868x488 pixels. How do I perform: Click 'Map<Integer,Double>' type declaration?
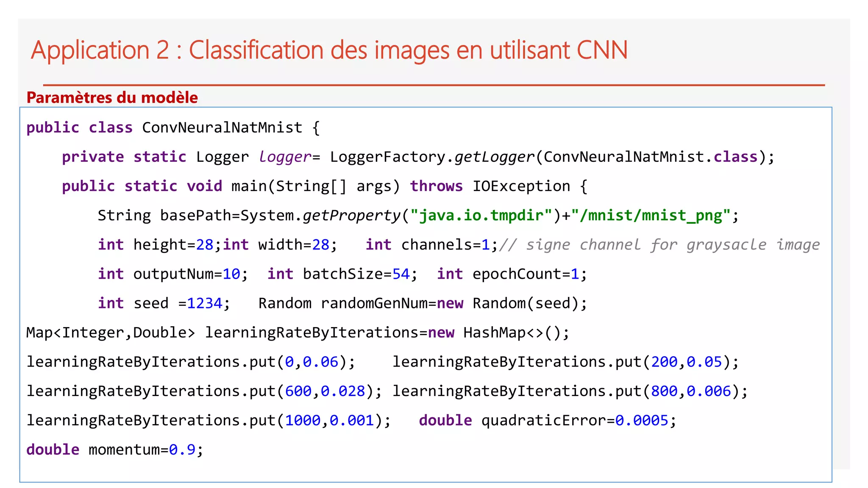tap(111, 333)
